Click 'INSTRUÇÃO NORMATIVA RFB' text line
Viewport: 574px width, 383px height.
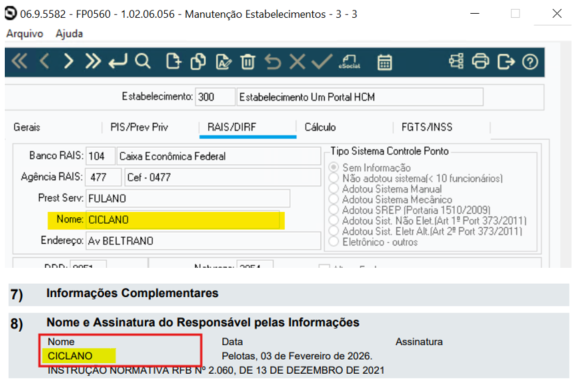tap(216, 371)
